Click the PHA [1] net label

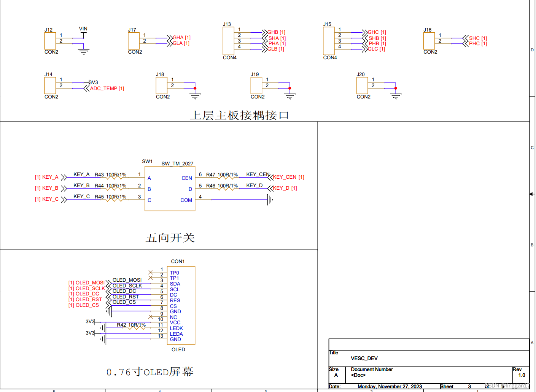[277, 44]
